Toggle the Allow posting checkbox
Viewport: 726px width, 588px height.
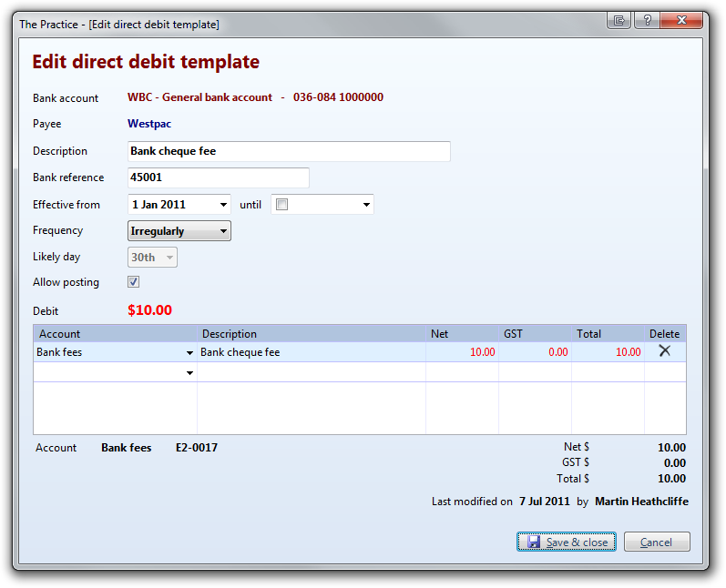pyautogui.click(x=133, y=282)
